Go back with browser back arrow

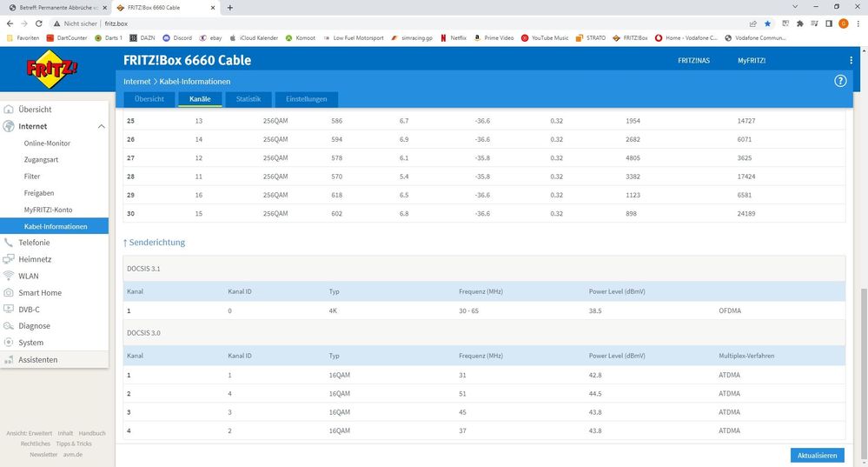[x=10, y=23]
